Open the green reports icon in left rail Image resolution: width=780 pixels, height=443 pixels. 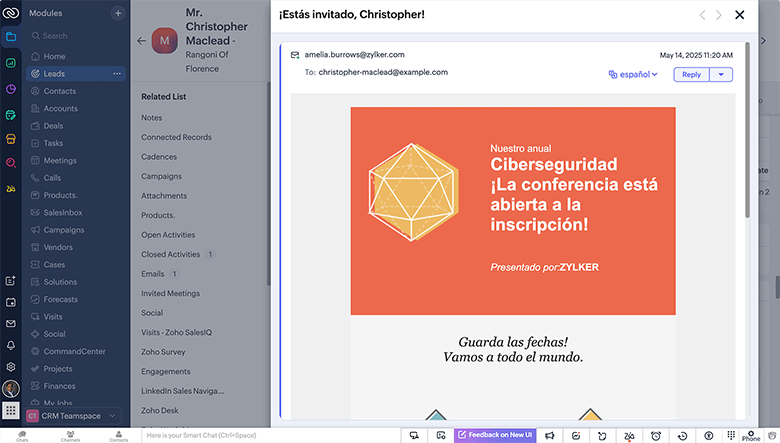coord(10,63)
